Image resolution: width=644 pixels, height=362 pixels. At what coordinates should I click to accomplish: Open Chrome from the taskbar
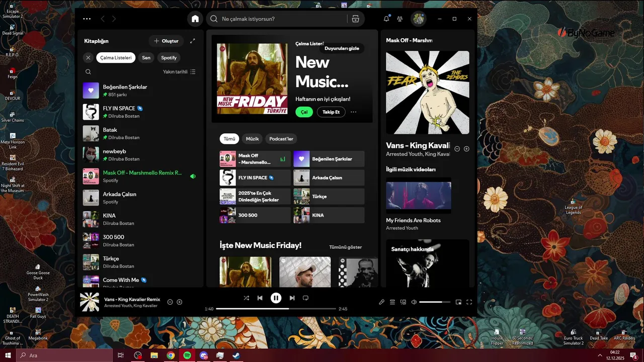[x=171, y=355]
